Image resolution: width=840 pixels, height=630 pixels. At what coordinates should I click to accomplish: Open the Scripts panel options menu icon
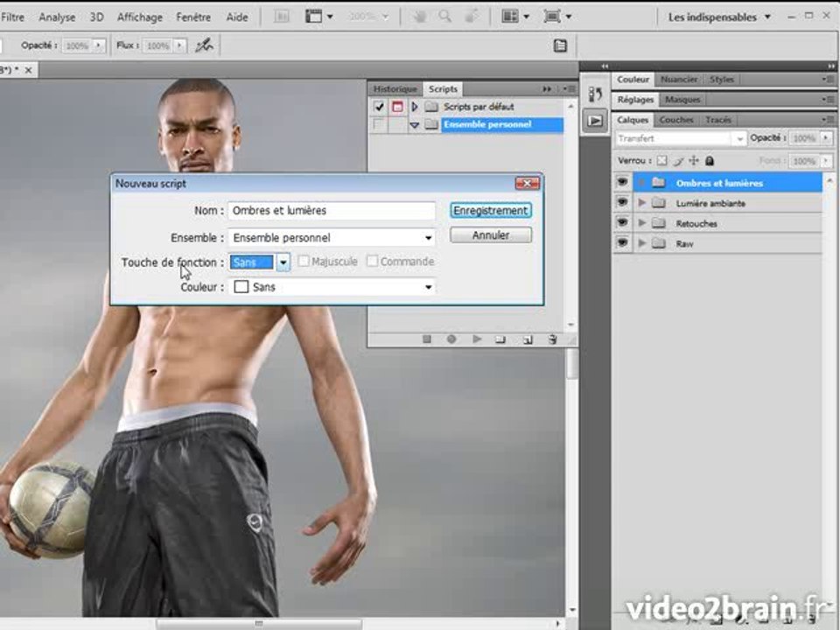(569, 89)
